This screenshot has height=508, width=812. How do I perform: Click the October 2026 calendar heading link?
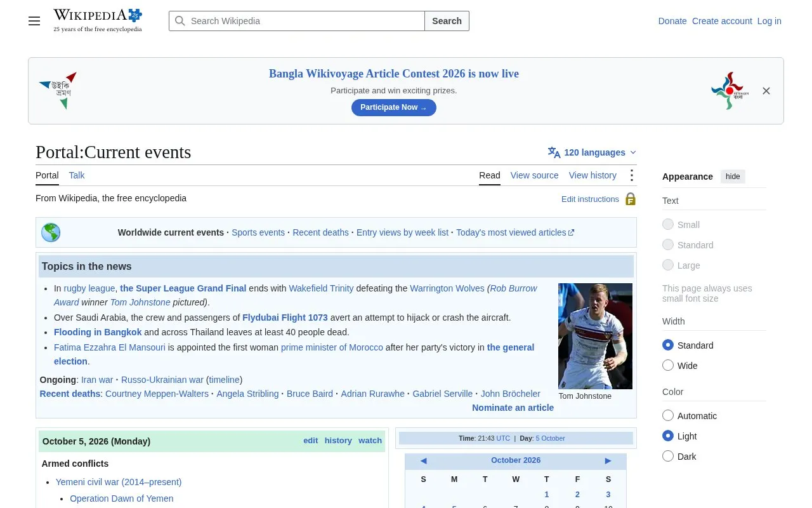(516, 460)
